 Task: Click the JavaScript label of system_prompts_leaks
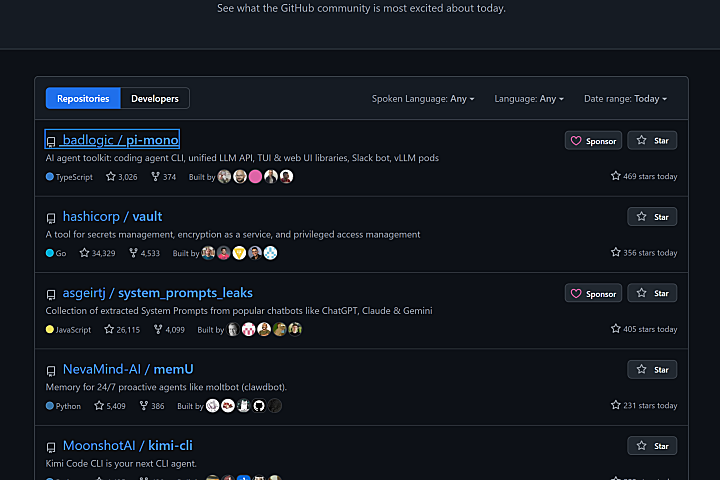click(68, 329)
